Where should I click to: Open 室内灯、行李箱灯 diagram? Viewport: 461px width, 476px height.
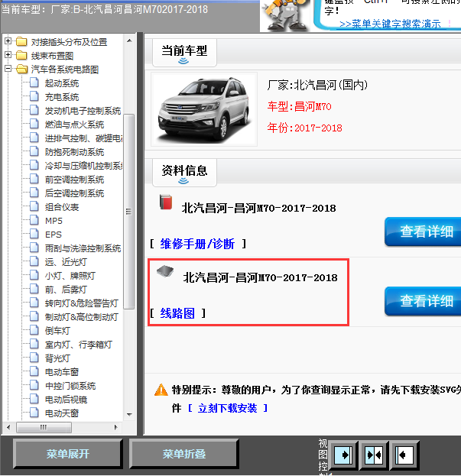pos(78,345)
